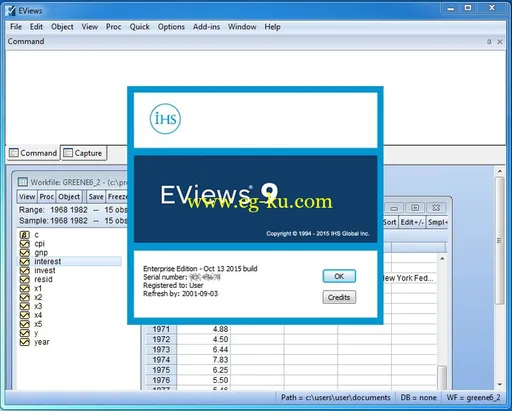Click OK in the About dialog
The width and height of the screenshot is (512, 411).
pyautogui.click(x=339, y=276)
